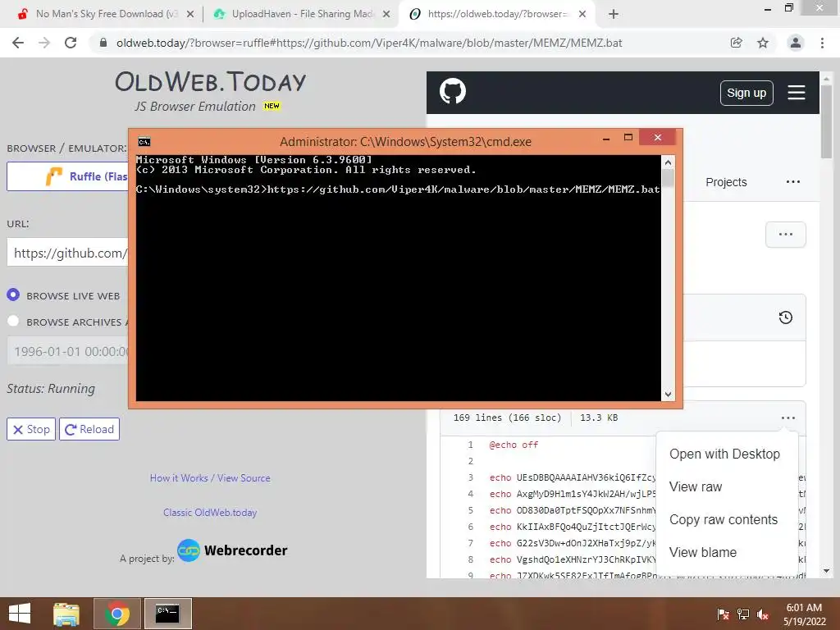Click the GitHub Sign up button
The image size is (840, 630).
click(x=746, y=94)
